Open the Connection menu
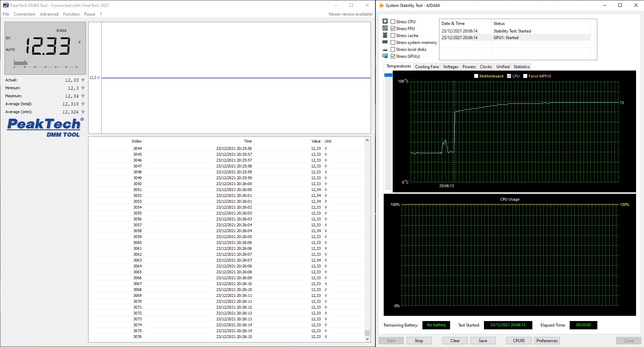The height and width of the screenshot is (347, 644). (x=25, y=14)
